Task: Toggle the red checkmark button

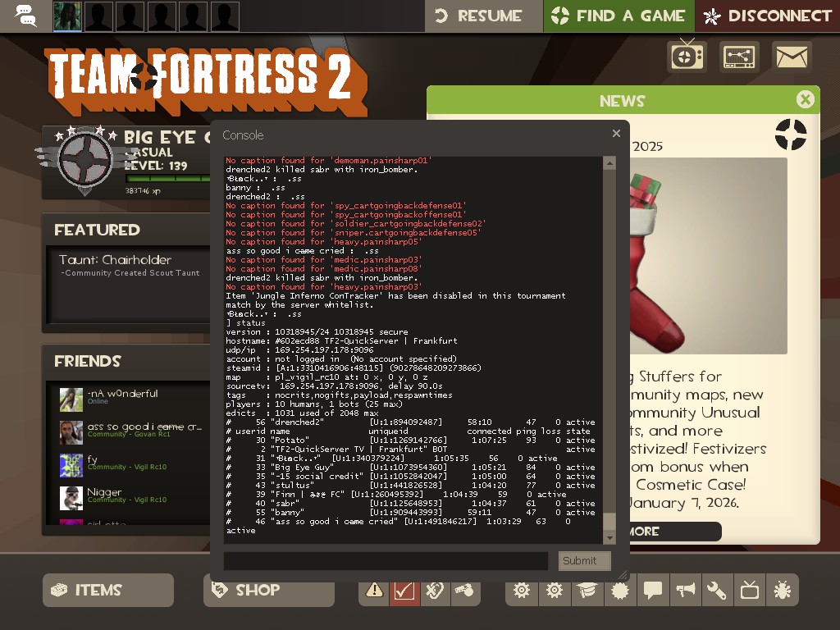Action: [404, 590]
